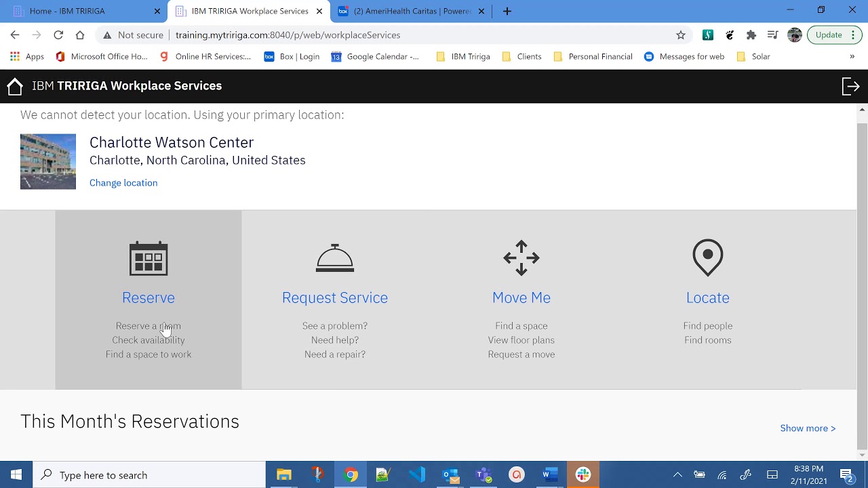Click the Move Me arrows icon
Screen dimensions: 868x488
521,258
